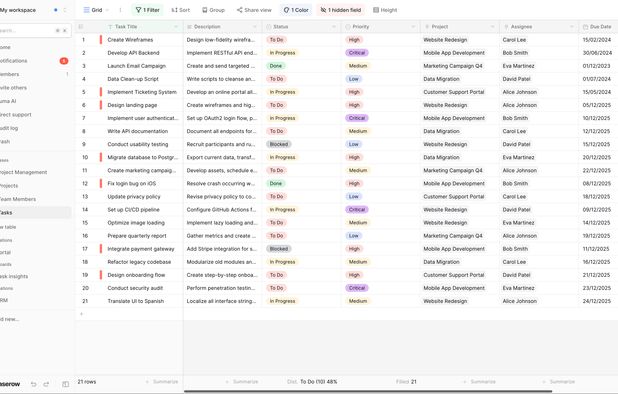
Task: Open Assignee column dropdown arrow
Action: coord(572,27)
